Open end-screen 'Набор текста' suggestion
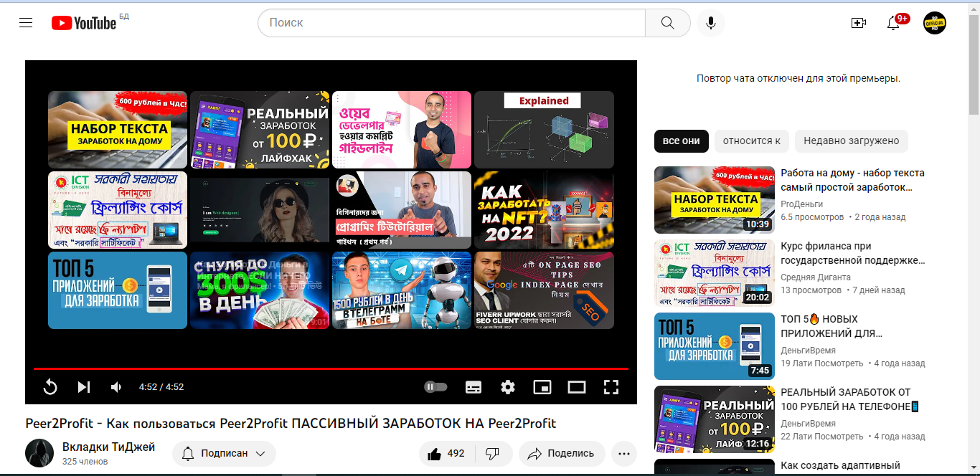The width and height of the screenshot is (980, 476). click(118, 130)
